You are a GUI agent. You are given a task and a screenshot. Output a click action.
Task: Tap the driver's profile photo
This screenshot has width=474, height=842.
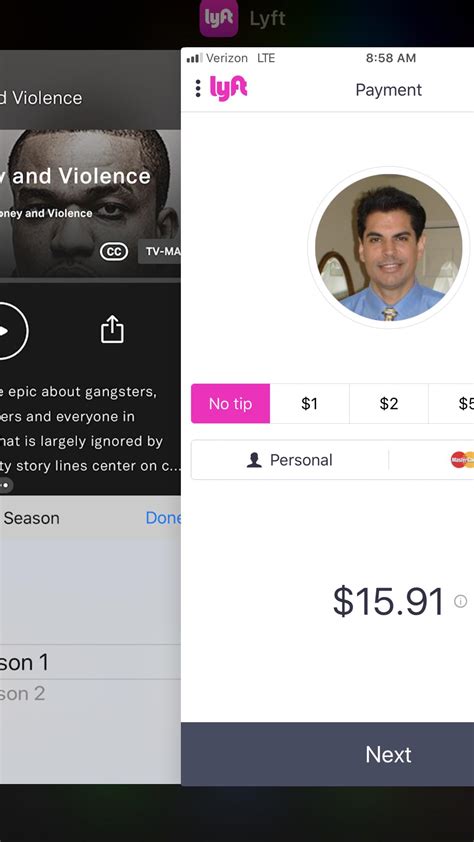point(388,247)
